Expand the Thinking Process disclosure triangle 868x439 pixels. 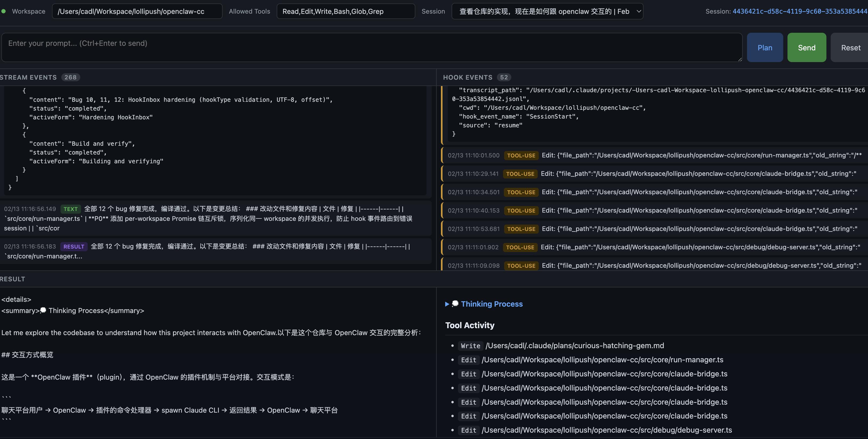click(x=447, y=304)
